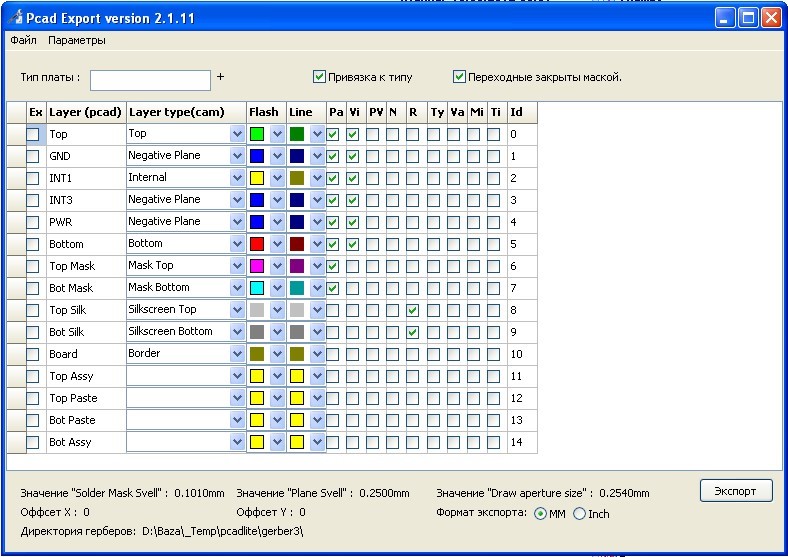Click teal Line swatch of Bot Mask
Image resolution: width=788 pixels, height=557 pixels.
(x=297, y=288)
